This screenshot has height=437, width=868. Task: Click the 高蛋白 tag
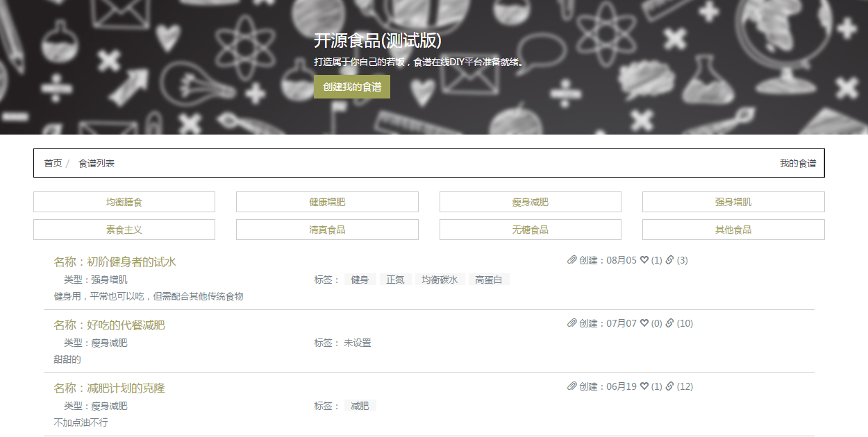488,280
